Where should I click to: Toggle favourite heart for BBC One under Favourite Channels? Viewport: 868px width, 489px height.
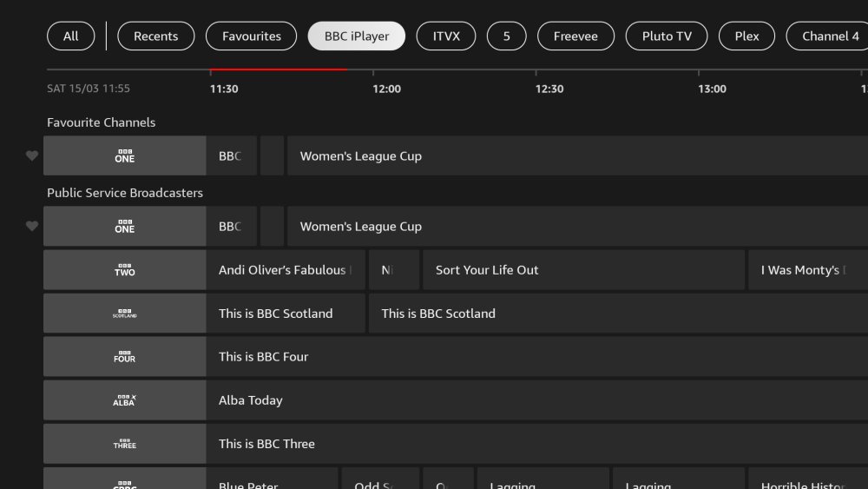(32, 156)
